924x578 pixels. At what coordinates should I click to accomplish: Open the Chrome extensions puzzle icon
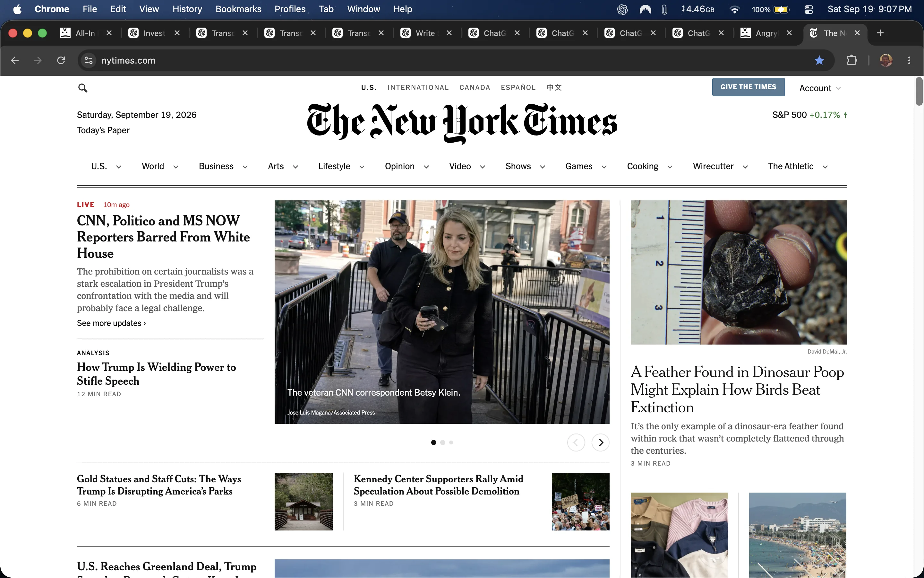(x=852, y=60)
